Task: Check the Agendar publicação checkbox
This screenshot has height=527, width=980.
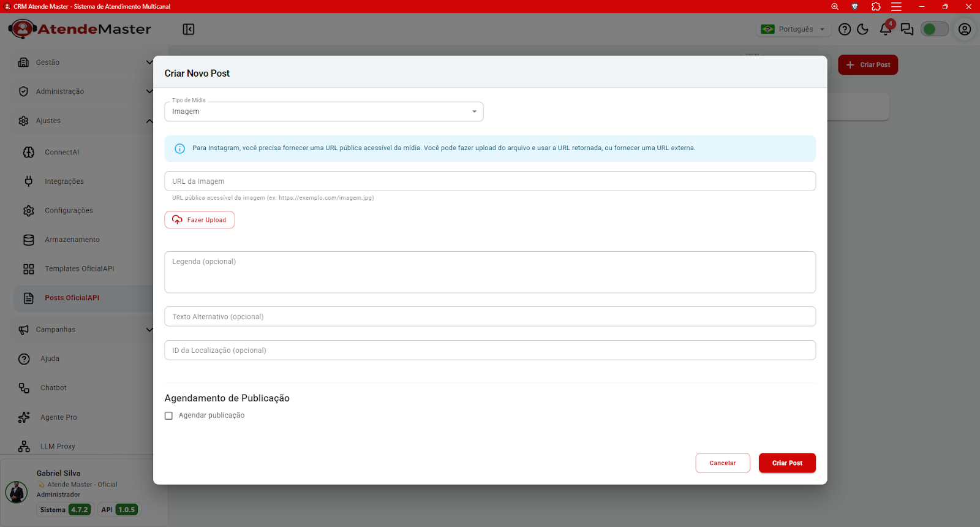Action: (x=168, y=415)
